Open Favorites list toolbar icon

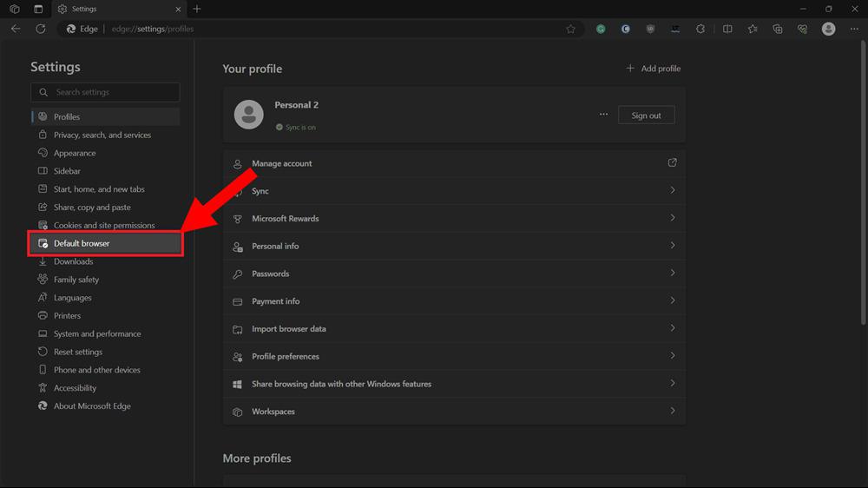(x=753, y=29)
